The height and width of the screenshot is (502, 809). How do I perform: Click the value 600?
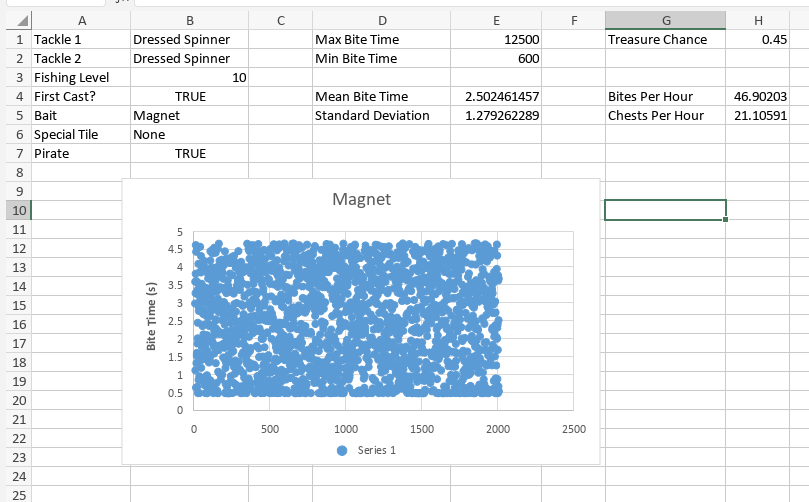[x=496, y=59]
